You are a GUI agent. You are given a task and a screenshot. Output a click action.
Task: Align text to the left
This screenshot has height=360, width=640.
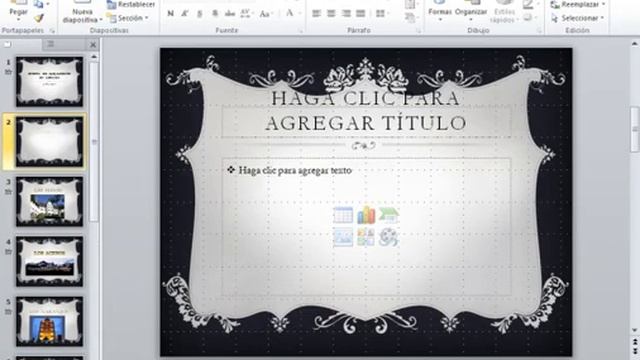pyautogui.click(x=316, y=14)
